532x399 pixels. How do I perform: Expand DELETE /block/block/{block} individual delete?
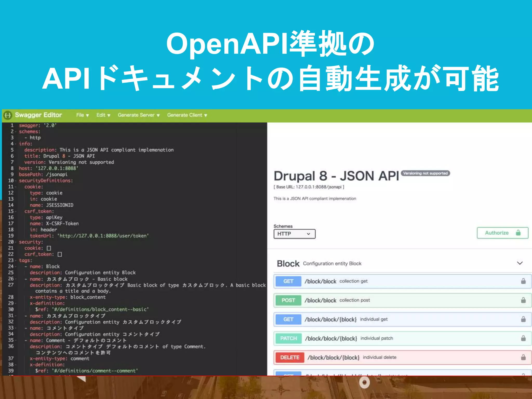[x=402, y=357]
